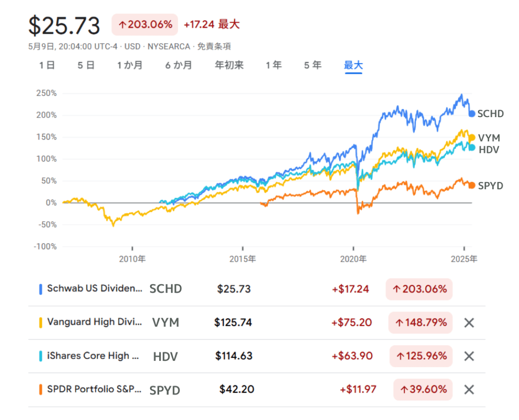
Task: Click the ↑148.79% badge in VYM row
Action: coord(420,323)
